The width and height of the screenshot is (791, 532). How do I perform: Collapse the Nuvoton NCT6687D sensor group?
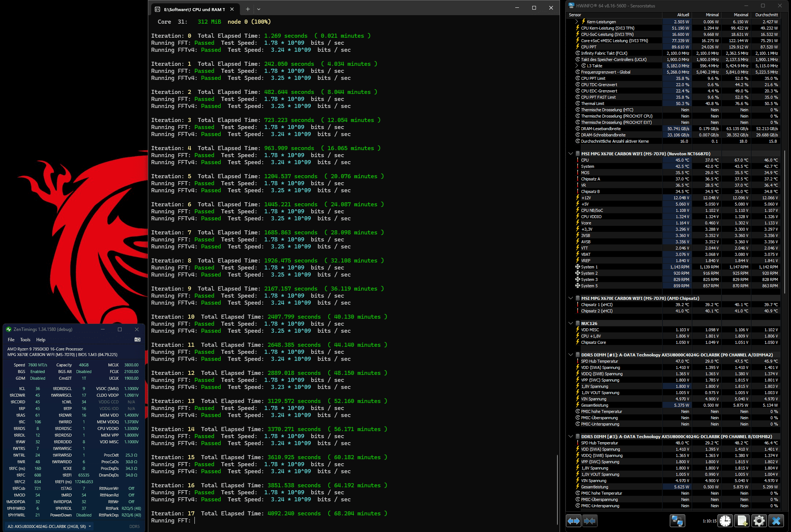click(x=571, y=154)
